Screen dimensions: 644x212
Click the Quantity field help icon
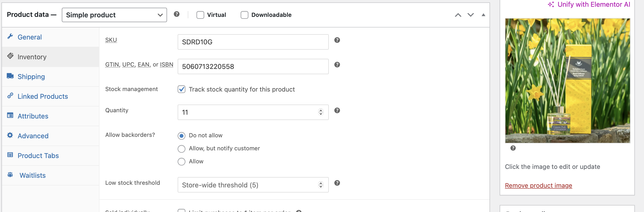pos(337,111)
